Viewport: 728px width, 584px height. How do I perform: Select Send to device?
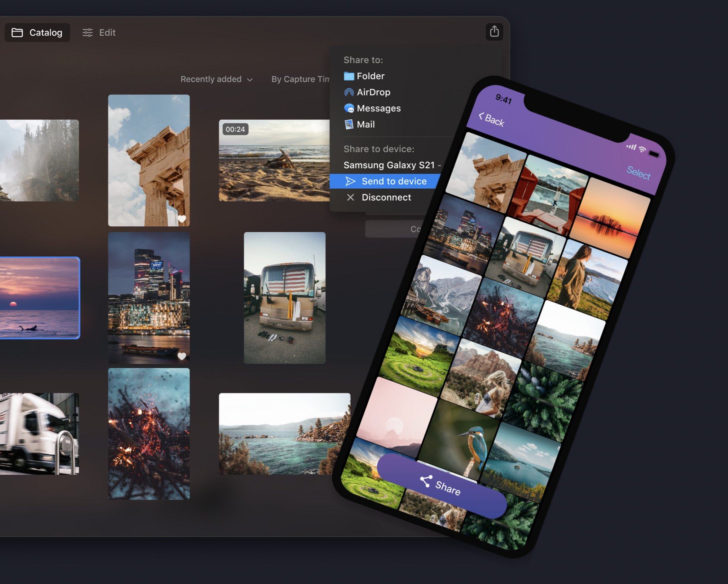click(x=394, y=181)
